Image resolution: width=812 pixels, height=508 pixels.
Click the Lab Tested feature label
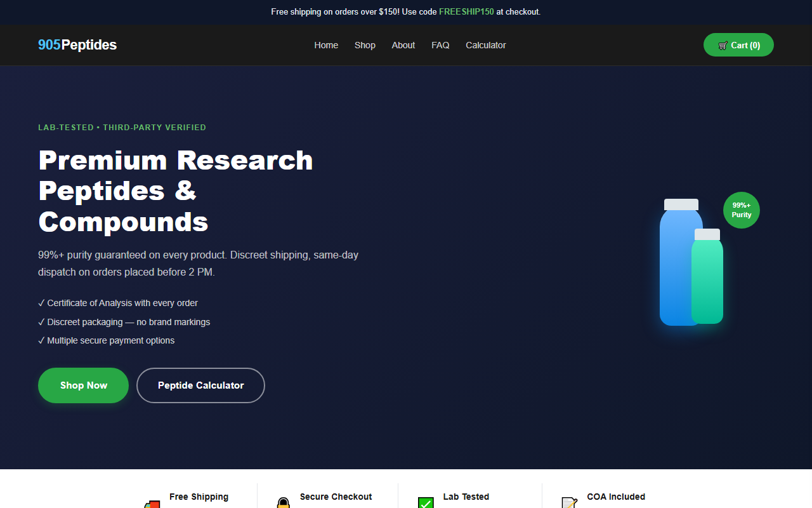[466, 497]
